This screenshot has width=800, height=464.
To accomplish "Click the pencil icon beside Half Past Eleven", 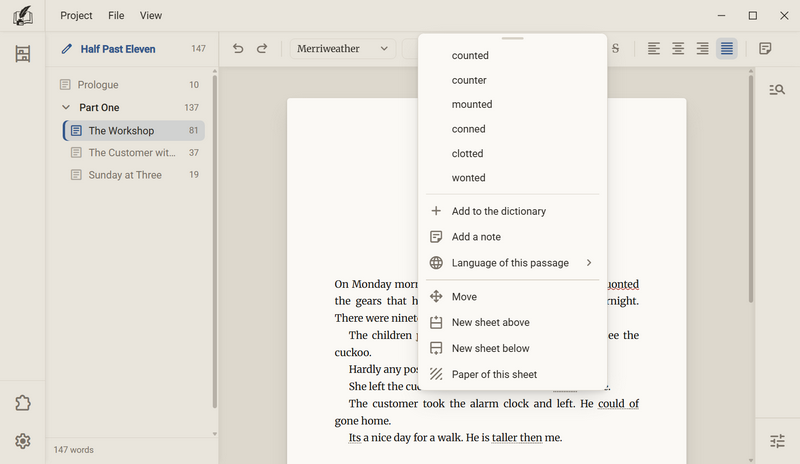I will tap(66, 49).
